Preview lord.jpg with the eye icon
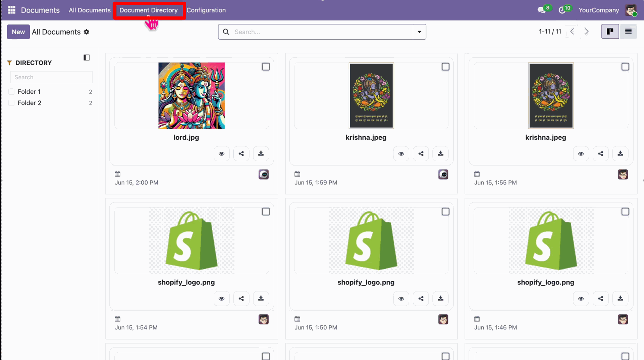644x360 pixels. pyautogui.click(x=222, y=154)
